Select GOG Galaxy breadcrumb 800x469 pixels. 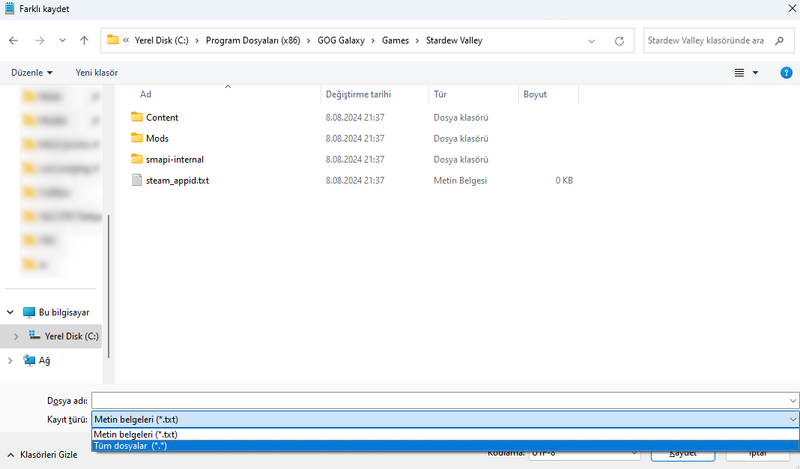coord(341,41)
